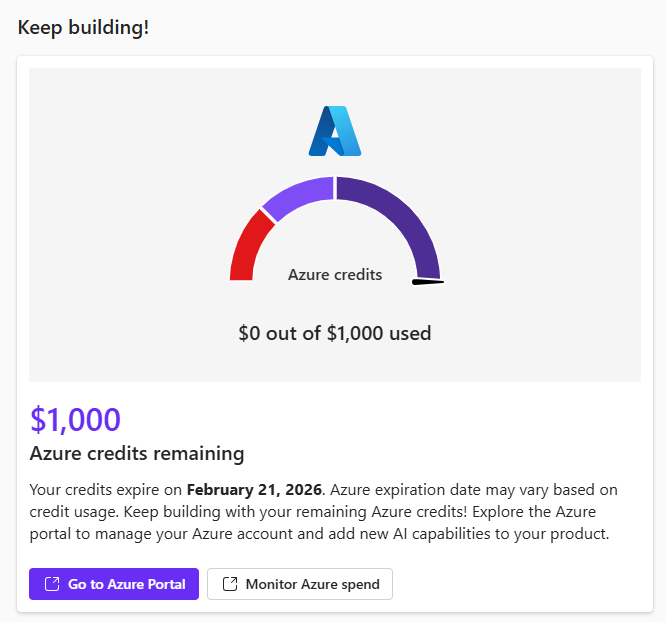The image size is (666, 622).
Task: Click the "$0 out of $1,000 used" text
Action: [x=335, y=333]
